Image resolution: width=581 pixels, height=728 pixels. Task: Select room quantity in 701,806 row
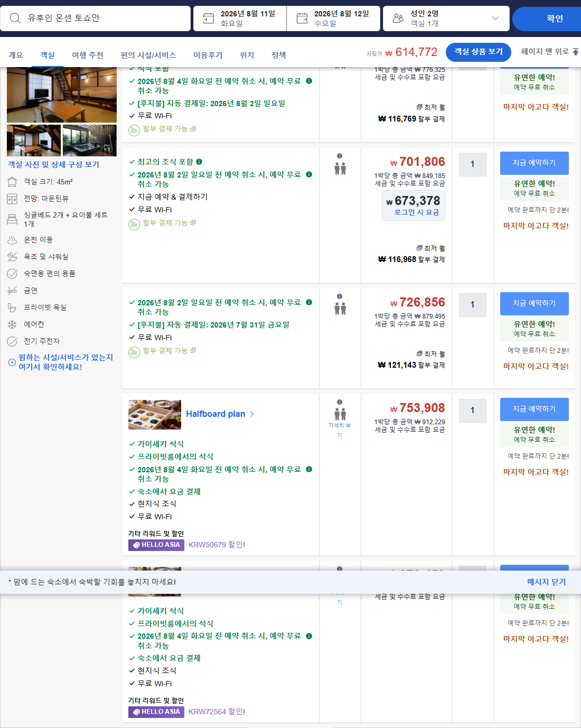tap(473, 164)
